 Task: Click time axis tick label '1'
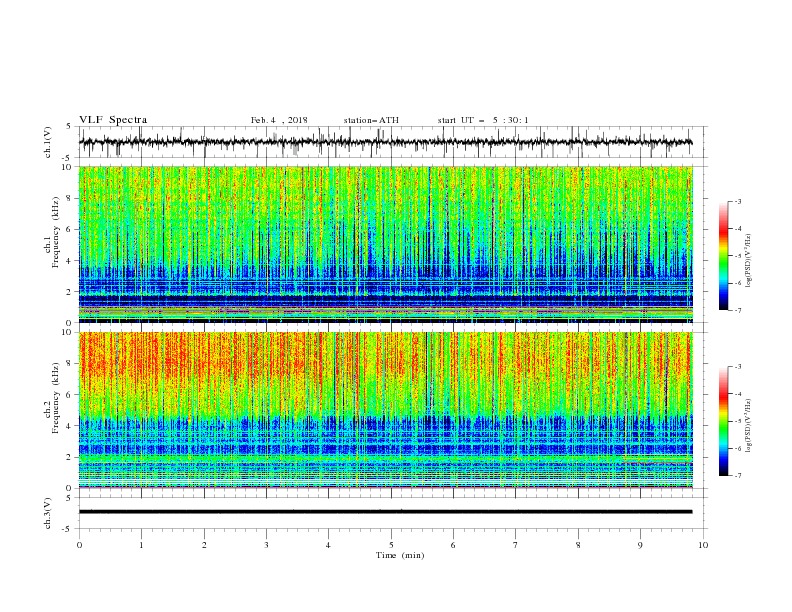point(141,545)
